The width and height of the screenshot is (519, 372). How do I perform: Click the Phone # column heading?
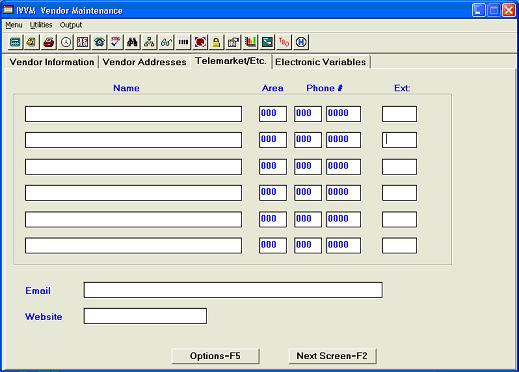coord(324,88)
